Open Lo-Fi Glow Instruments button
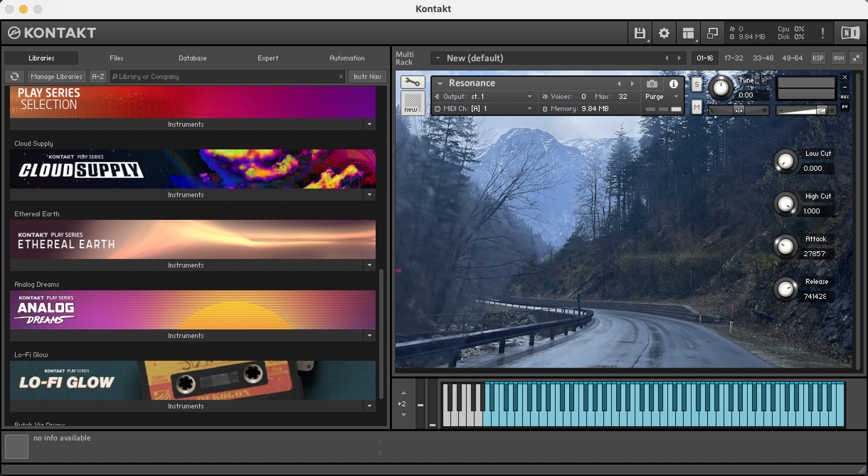The height and width of the screenshot is (476, 868). (x=186, y=406)
